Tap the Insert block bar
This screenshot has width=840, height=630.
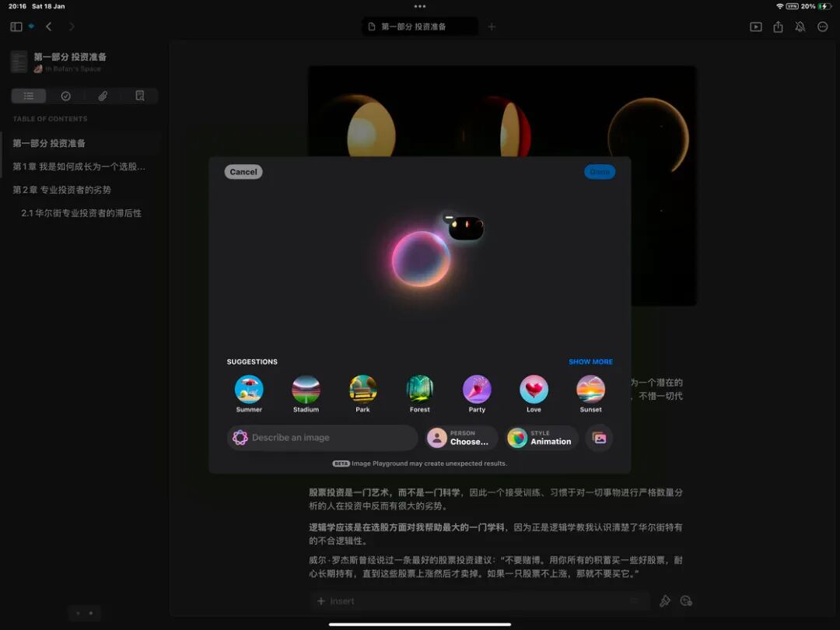(479, 601)
